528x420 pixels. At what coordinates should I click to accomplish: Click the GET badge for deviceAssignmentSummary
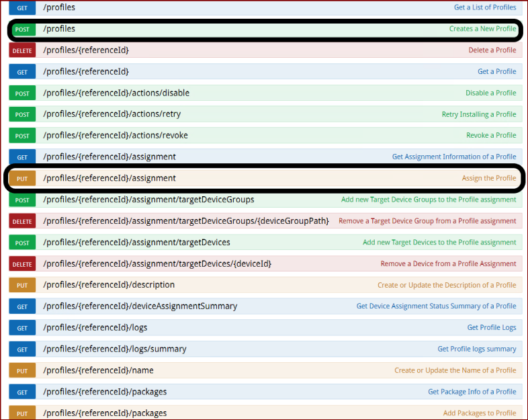(22, 306)
